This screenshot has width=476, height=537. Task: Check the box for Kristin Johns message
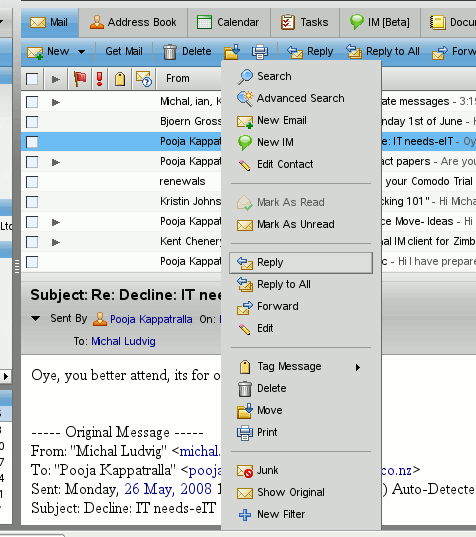click(32, 202)
